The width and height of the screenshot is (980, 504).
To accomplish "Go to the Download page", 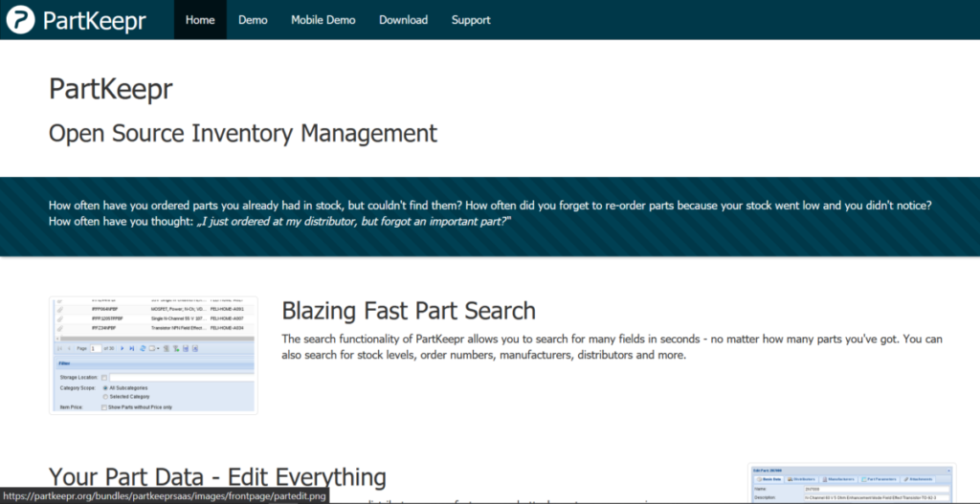I will tap(403, 20).
